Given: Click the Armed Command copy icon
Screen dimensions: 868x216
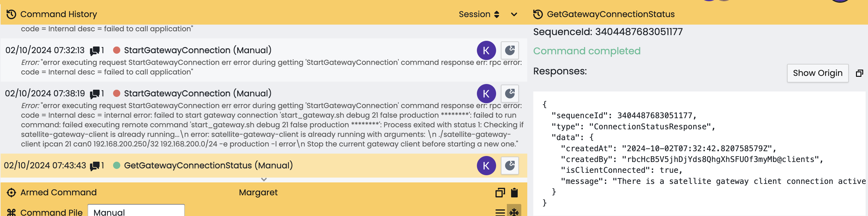Looking at the screenshot, I should [x=500, y=192].
